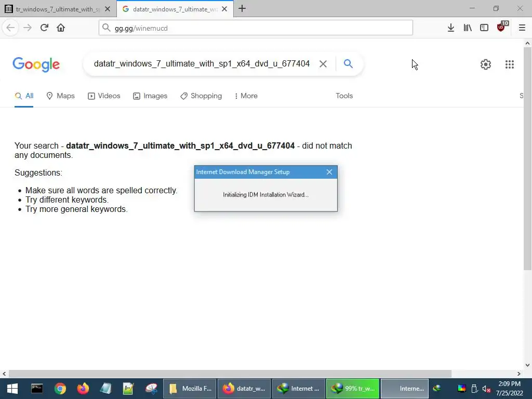Viewport: 532px width, 399px height.
Task: Show the sidebar via toolbar icon
Action: [484, 28]
